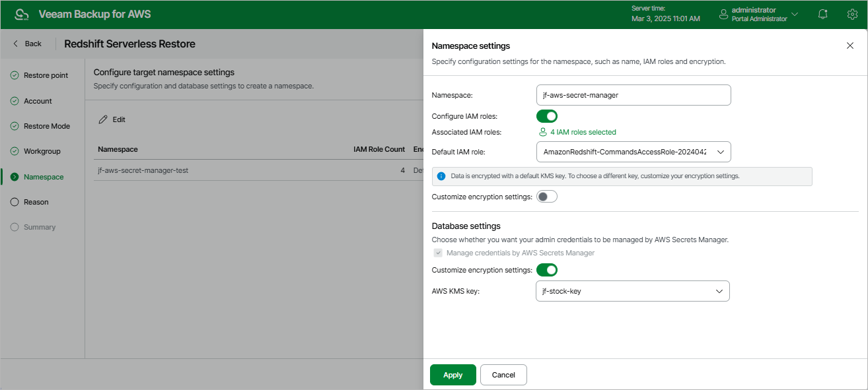The width and height of the screenshot is (868, 390).
Task: Click the Edit pencil icon
Action: (103, 119)
